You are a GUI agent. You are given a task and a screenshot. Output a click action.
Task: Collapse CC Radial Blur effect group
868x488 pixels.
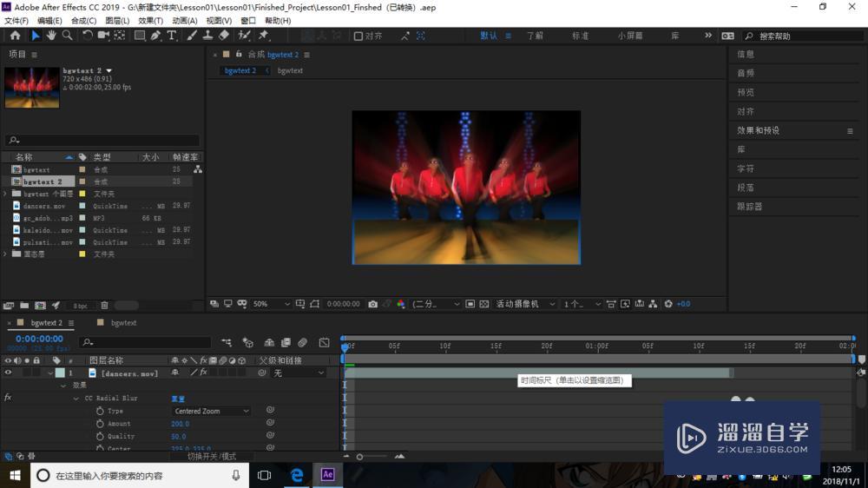[76, 399]
